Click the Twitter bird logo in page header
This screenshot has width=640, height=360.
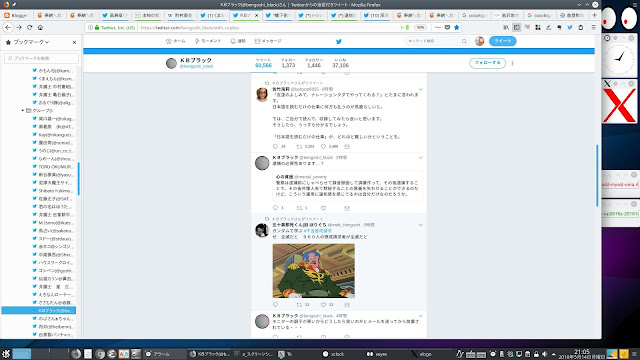(x=338, y=41)
